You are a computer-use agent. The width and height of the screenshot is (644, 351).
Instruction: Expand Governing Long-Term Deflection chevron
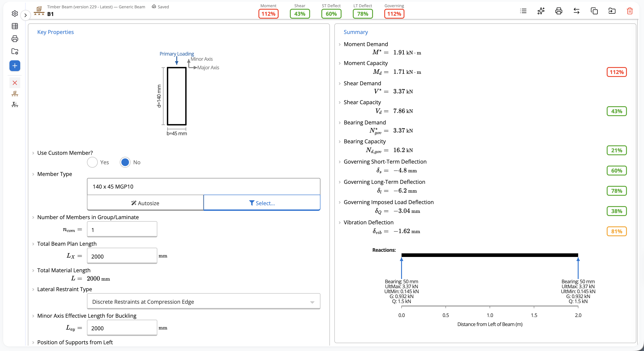pyautogui.click(x=340, y=182)
